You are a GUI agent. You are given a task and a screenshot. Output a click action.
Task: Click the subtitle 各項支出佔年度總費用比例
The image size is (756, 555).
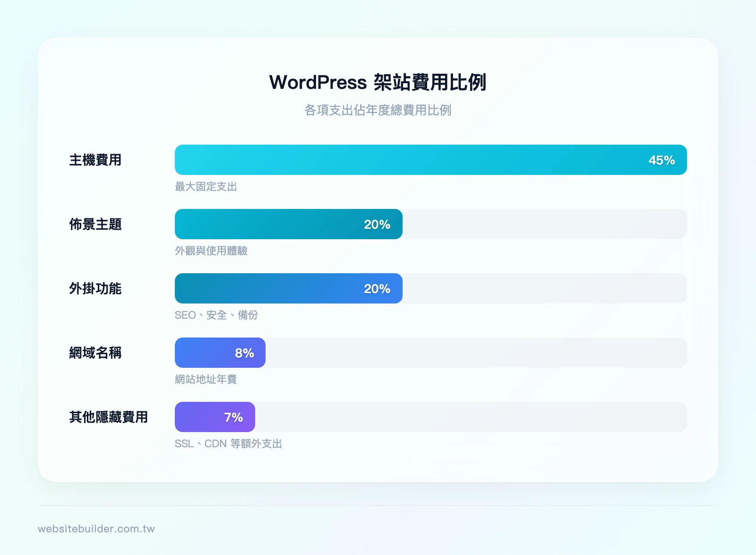tap(378, 110)
